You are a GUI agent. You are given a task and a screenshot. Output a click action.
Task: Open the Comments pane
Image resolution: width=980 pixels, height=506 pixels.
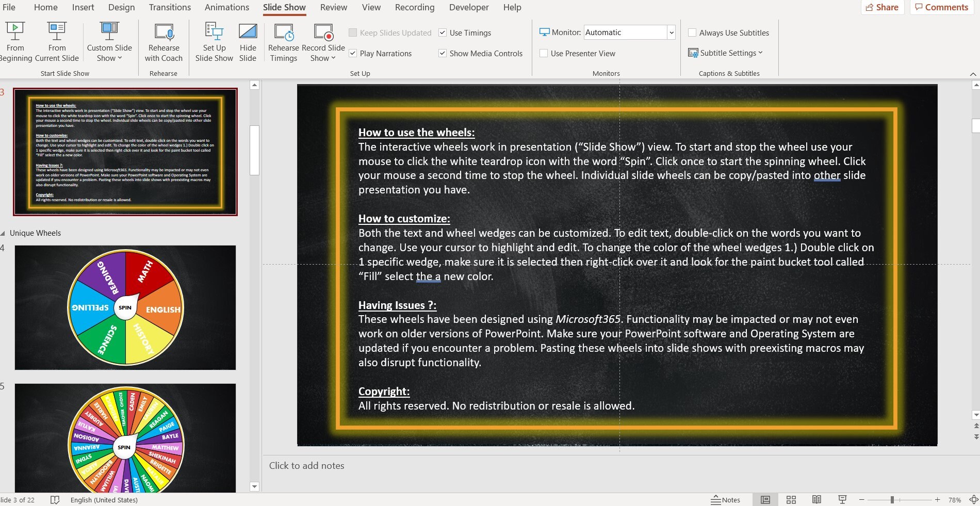tap(942, 7)
